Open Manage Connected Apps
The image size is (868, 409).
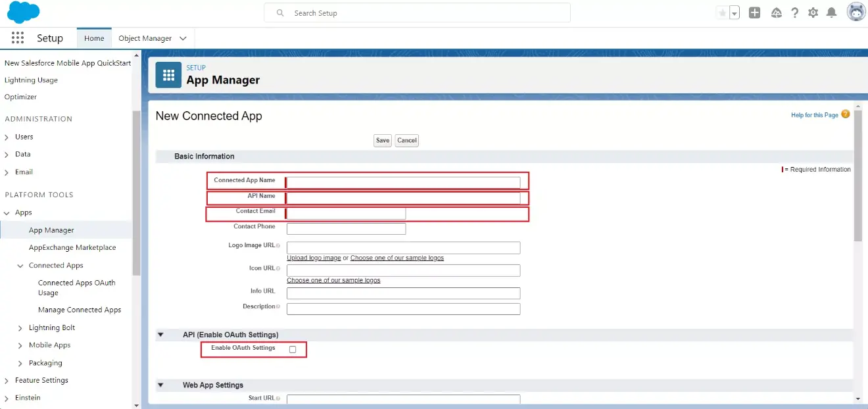(x=80, y=310)
